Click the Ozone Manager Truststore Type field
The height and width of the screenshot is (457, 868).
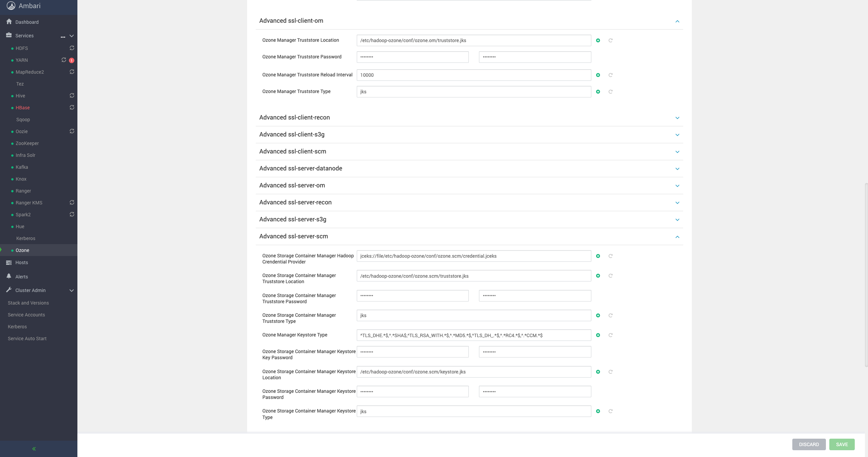[x=474, y=92]
